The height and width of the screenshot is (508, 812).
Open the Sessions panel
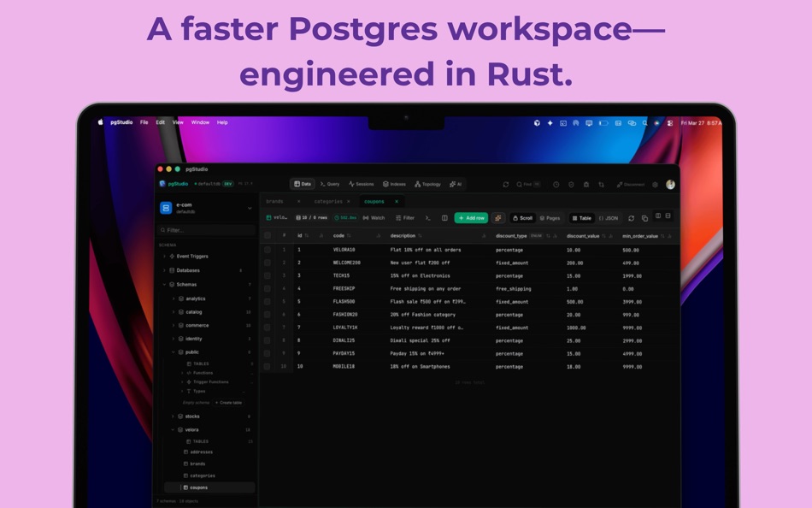(362, 184)
